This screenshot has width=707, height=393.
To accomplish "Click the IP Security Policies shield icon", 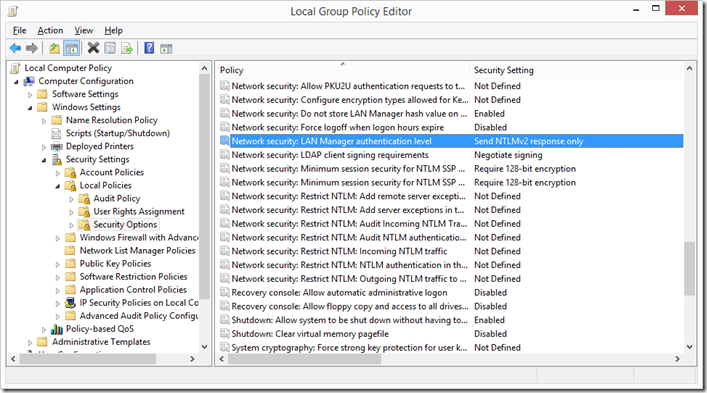I will point(70,303).
